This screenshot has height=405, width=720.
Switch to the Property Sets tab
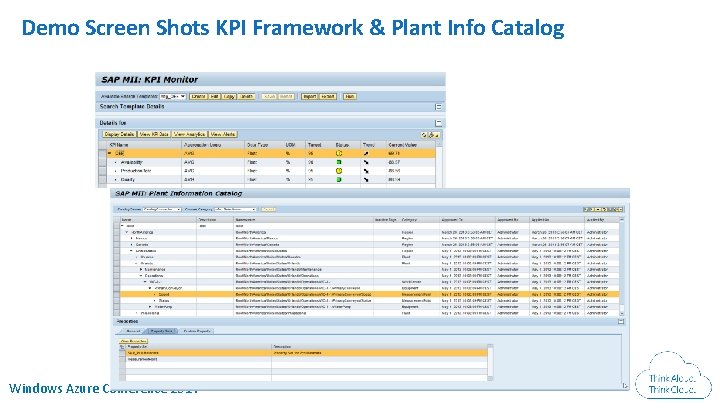point(162,331)
